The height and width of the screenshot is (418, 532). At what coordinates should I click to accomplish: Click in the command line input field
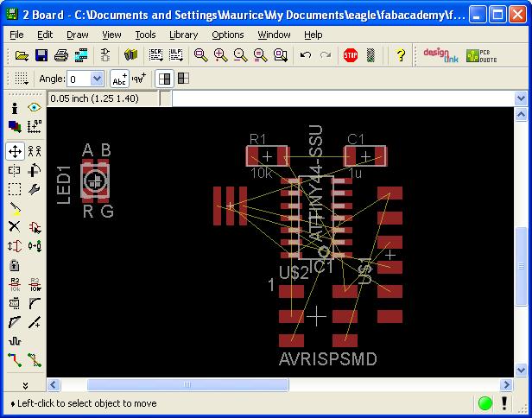tap(343, 98)
